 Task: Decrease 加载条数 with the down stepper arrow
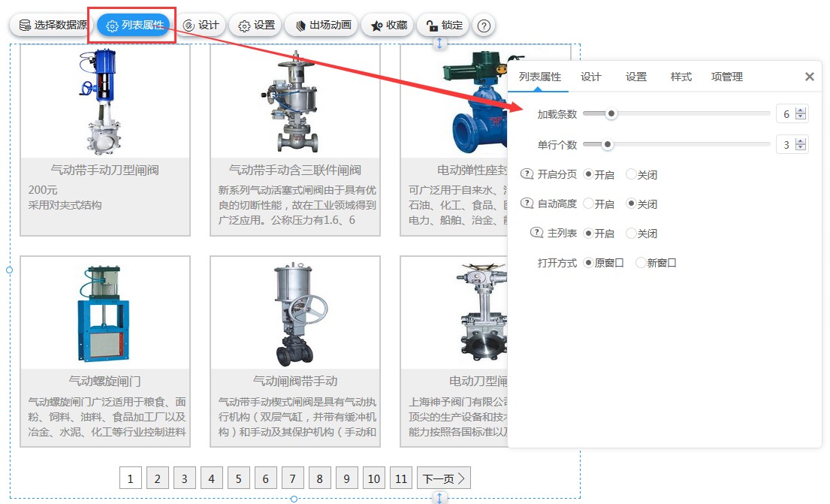point(801,117)
